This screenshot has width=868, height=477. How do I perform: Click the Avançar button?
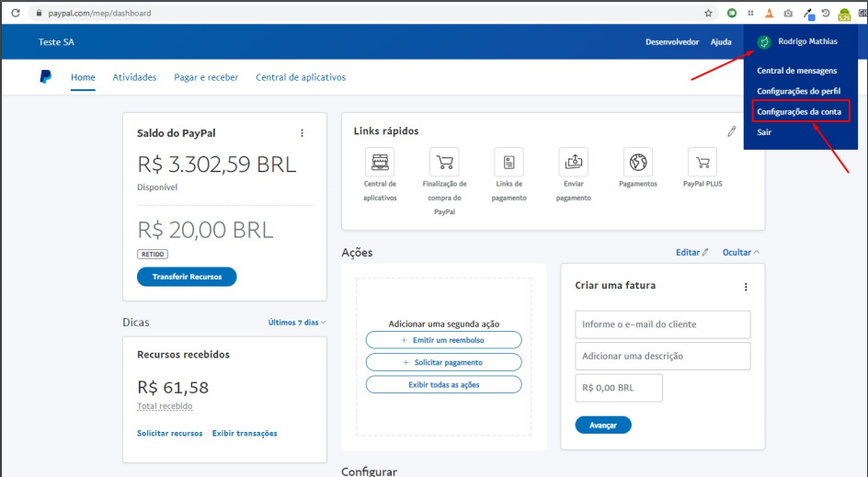tap(603, 425)
